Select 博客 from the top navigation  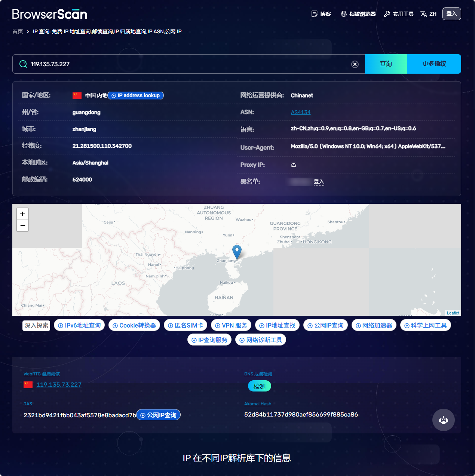tap(325, 13)
